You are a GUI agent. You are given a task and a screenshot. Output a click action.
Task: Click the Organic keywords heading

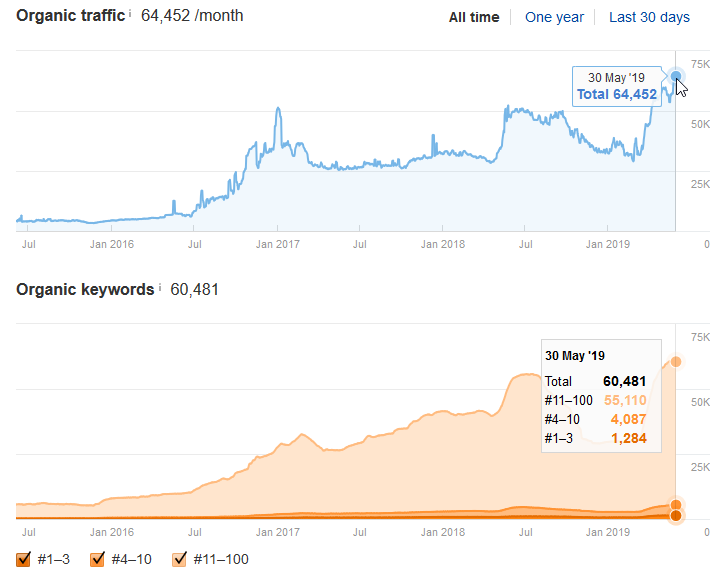click(84, 289)
